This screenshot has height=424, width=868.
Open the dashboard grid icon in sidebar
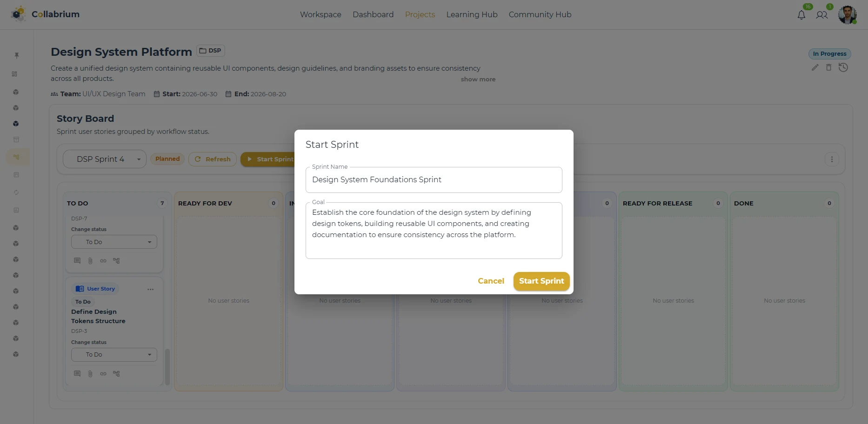click(15, 74)
